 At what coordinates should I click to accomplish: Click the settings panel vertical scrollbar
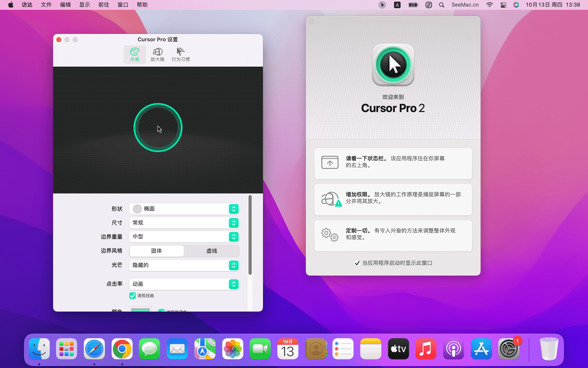(250, 235)
